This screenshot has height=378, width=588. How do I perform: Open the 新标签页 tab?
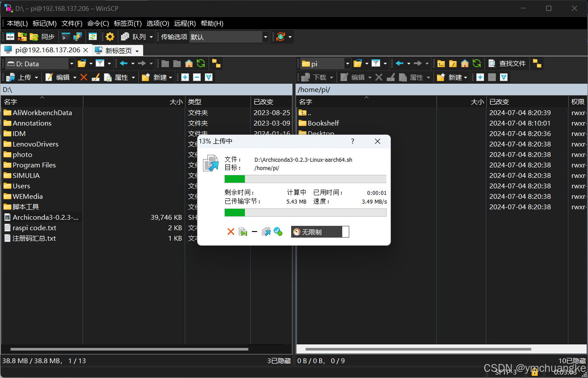(118, 51)
